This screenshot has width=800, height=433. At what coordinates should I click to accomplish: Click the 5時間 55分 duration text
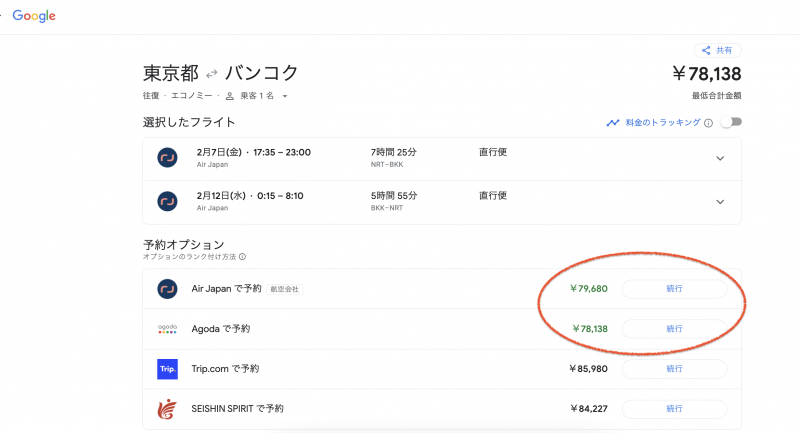point(393,196)
